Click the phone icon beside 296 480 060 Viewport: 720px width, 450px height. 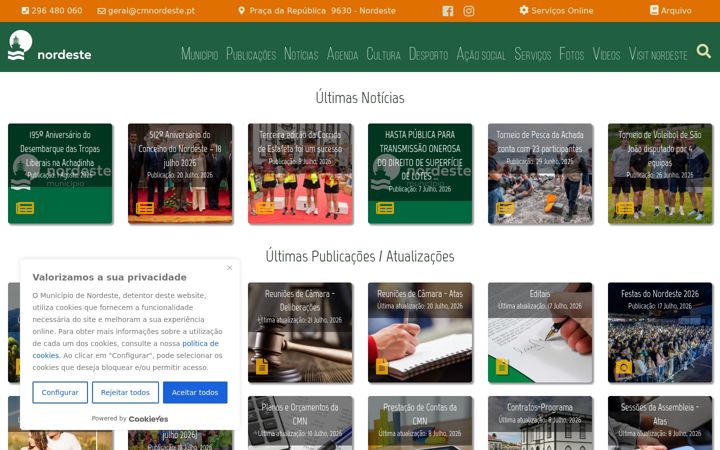[25, 11]
